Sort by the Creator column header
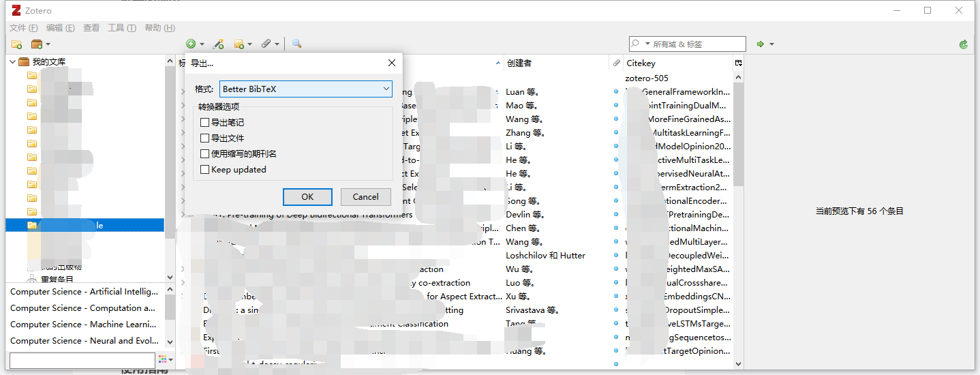The width and height of the screenshot is (980, 375). coord(556,63)
